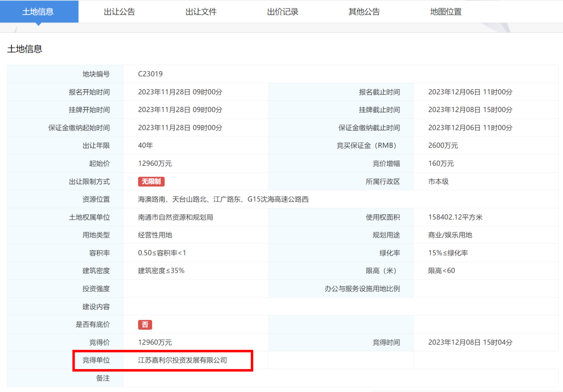
Task: Select the 建筑密度≤35% value
Action: tap(161, 271)
